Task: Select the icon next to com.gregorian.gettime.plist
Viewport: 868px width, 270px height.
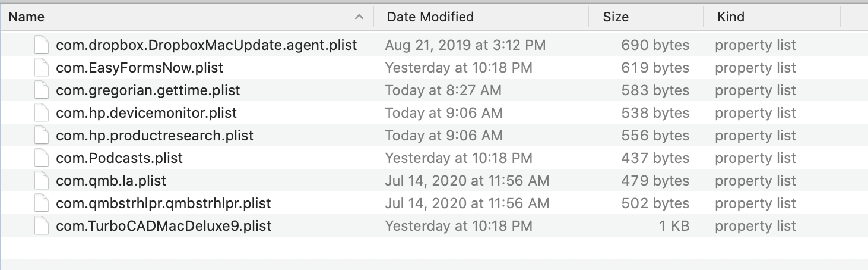Action: (x=40, y=90)
